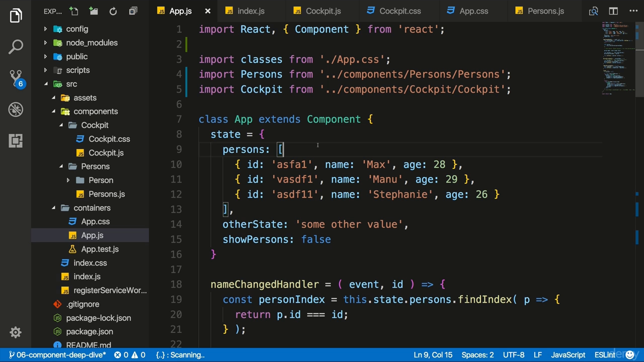Click the 'Stephanie' string on line 12
Viewport: 644px width, 362px height.
[400, 195]
